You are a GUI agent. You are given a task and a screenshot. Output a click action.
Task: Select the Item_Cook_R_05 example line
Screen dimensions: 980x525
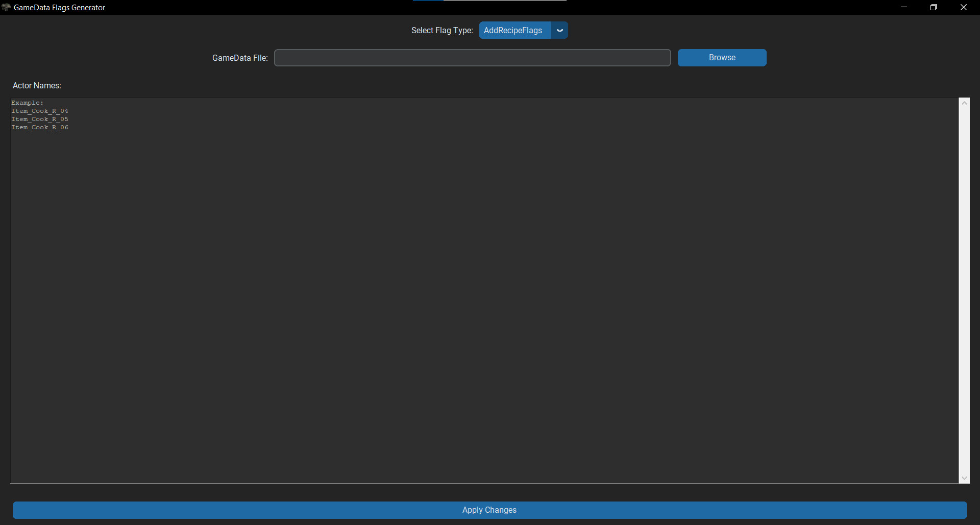tap(40, 119)
